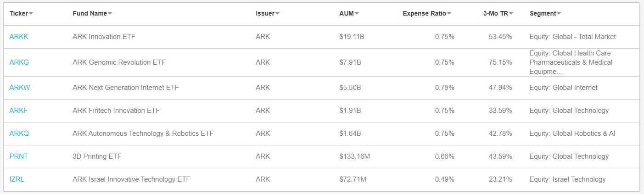Click Equity: Global Technology in ARKF row
Viewport: 644px width, 194px height.
click(569, 111)
